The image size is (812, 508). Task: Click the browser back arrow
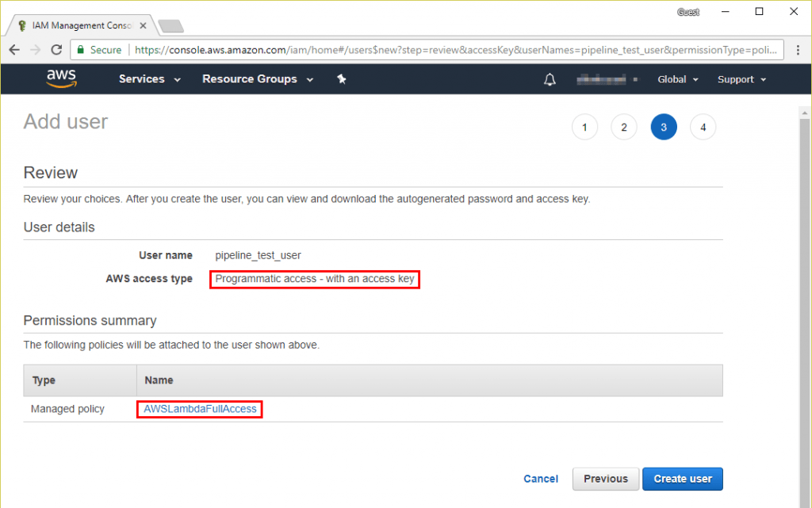pyautogui.click(x=14, y=50)
